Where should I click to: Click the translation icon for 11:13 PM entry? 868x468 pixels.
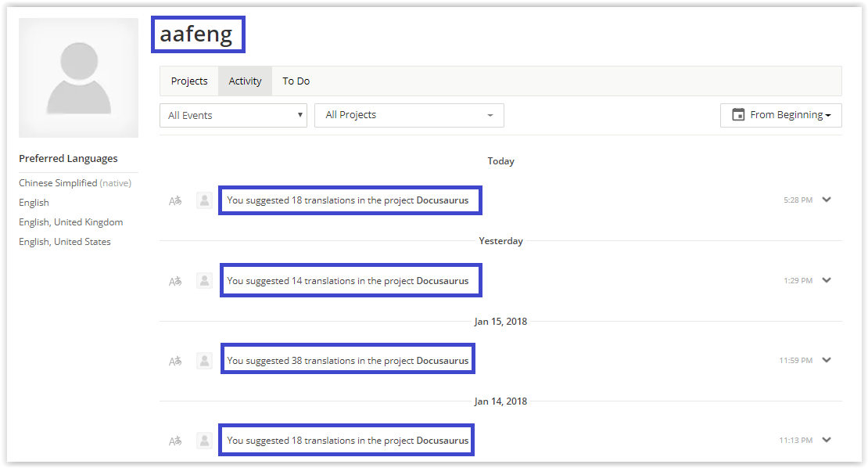[x=175, y=441]
